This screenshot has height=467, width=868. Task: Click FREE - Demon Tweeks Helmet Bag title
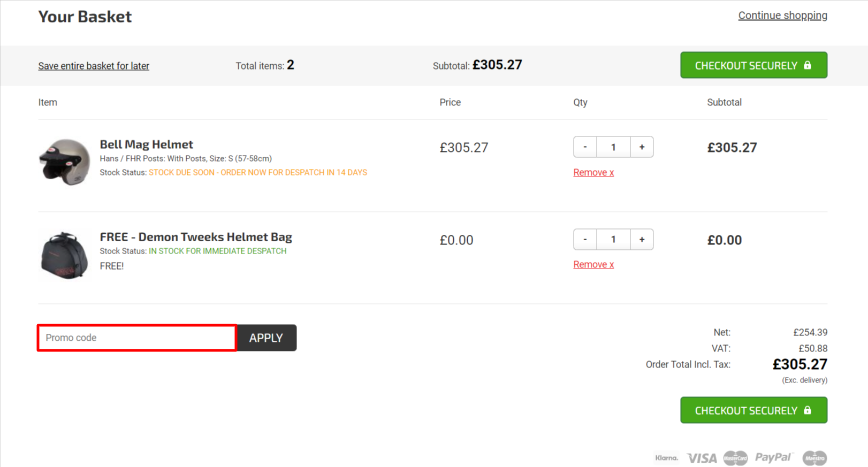coord(196,237)
